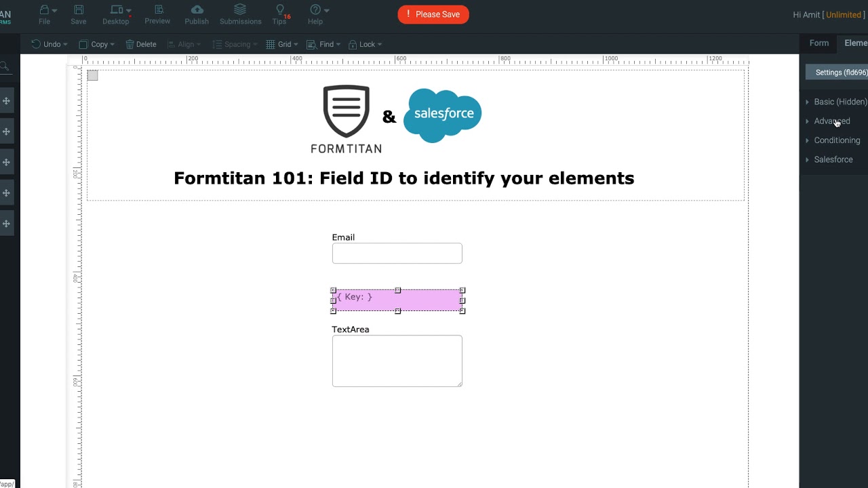Open the Grid dropdown
The width and height of the screenshot is (868, 488).
tap(281, 44)
